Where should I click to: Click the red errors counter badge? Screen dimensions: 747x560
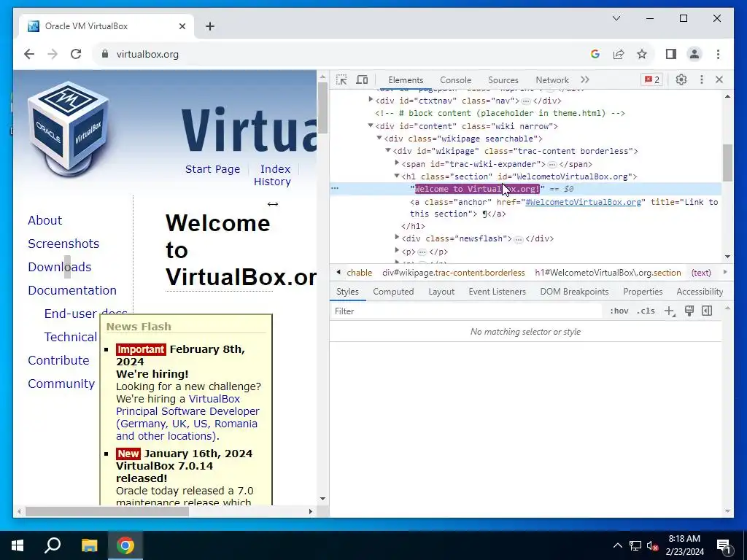click(x=652, y=79)
